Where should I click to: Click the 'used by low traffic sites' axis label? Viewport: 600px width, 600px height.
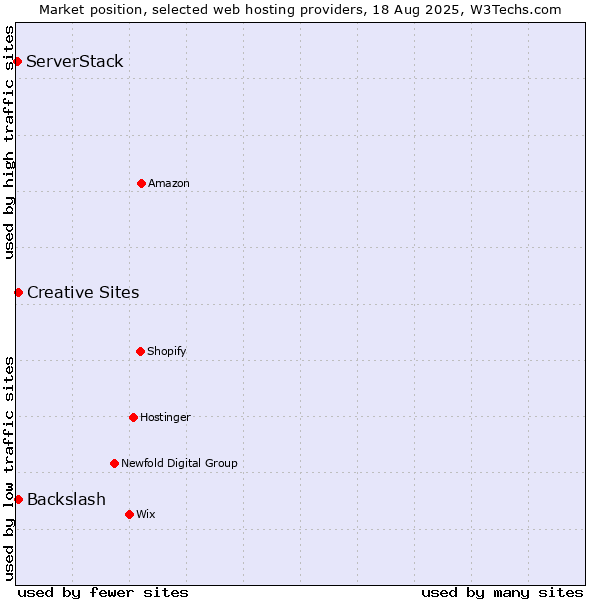pos(9,469)
